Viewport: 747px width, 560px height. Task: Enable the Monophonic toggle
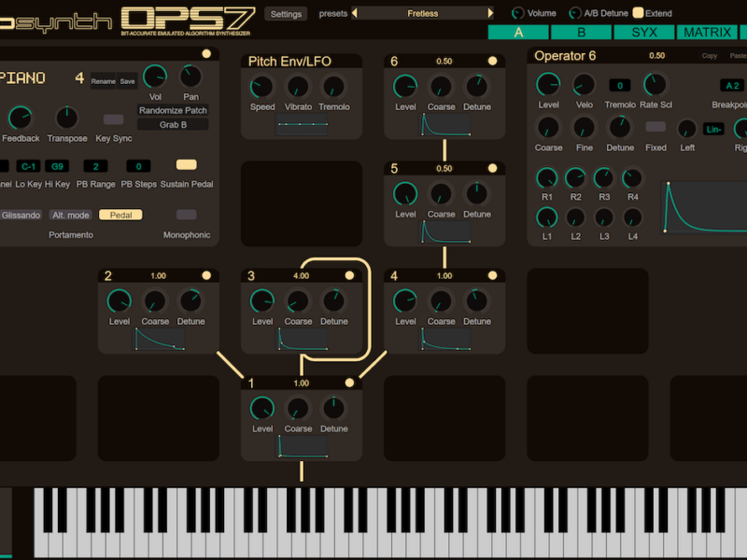pos(186,215)
